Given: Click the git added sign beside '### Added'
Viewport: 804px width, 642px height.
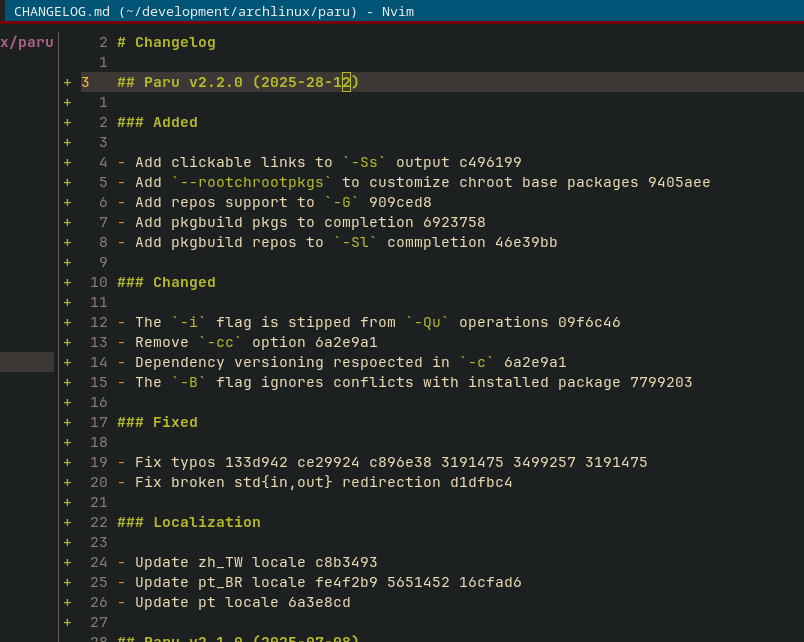Looking at the screenshot, I should 68,122.
